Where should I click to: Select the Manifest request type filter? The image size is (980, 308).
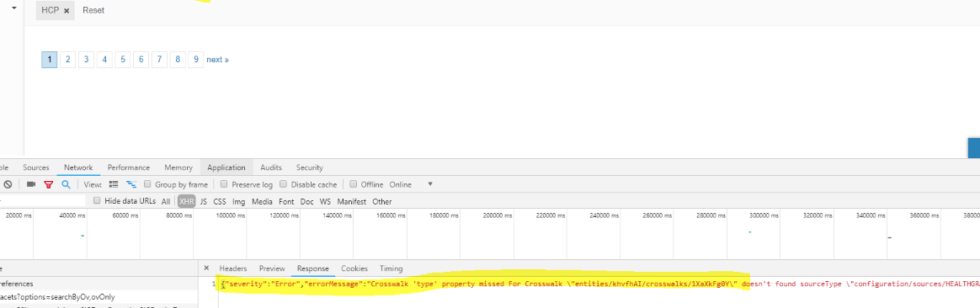[x=352, y=201]
